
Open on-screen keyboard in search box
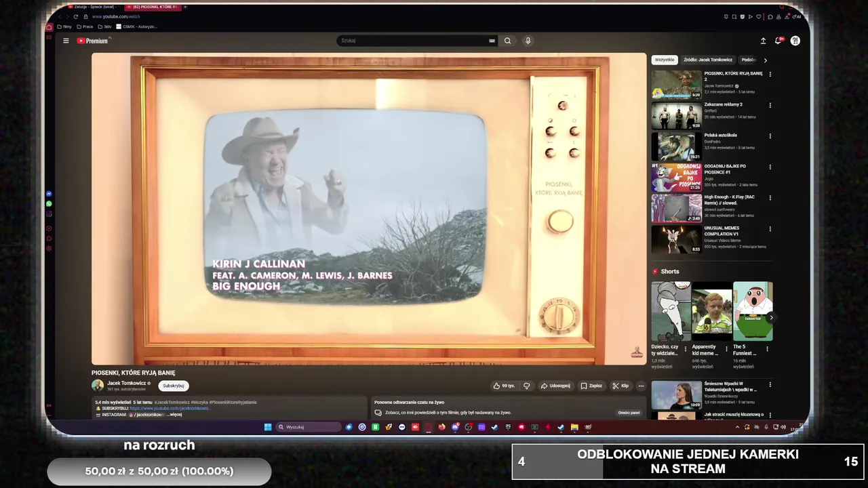point(492,41)
